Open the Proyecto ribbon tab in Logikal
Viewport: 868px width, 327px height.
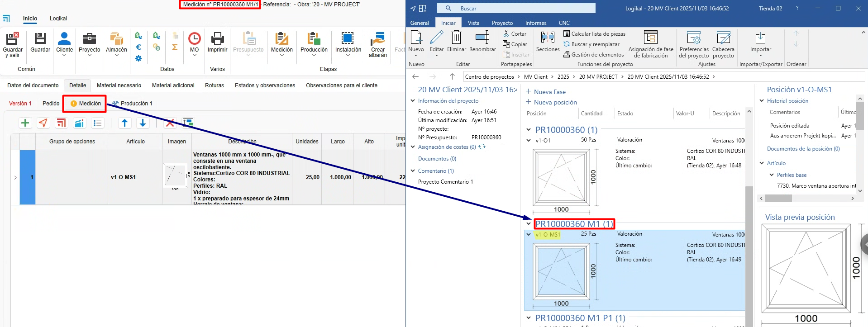click(x=502, y=23)
